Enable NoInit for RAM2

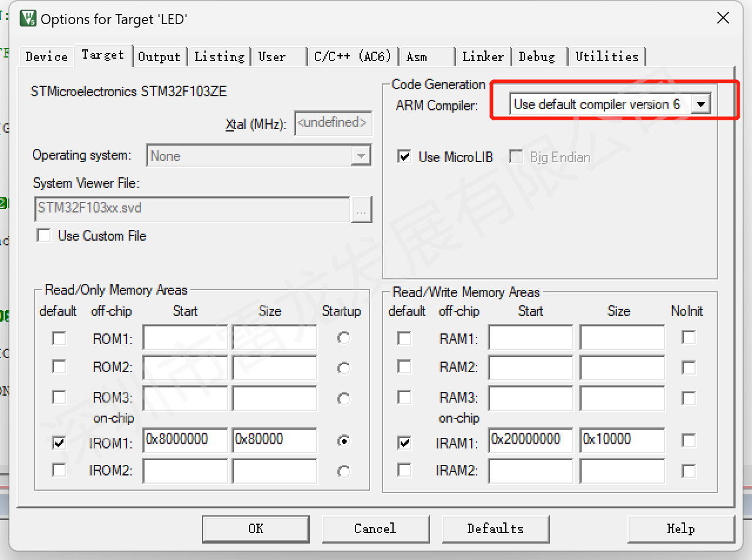point(689,368)
